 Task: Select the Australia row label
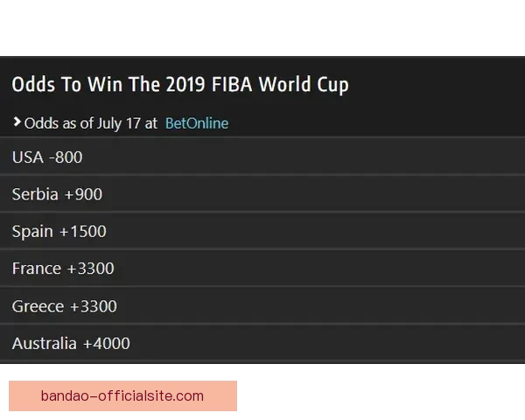click(45, 343)
